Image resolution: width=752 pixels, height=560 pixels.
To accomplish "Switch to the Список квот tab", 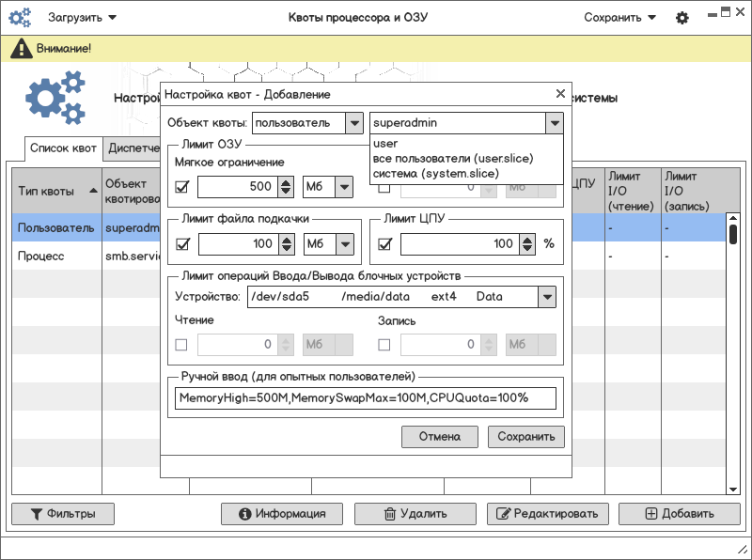I will click(63, 148).
